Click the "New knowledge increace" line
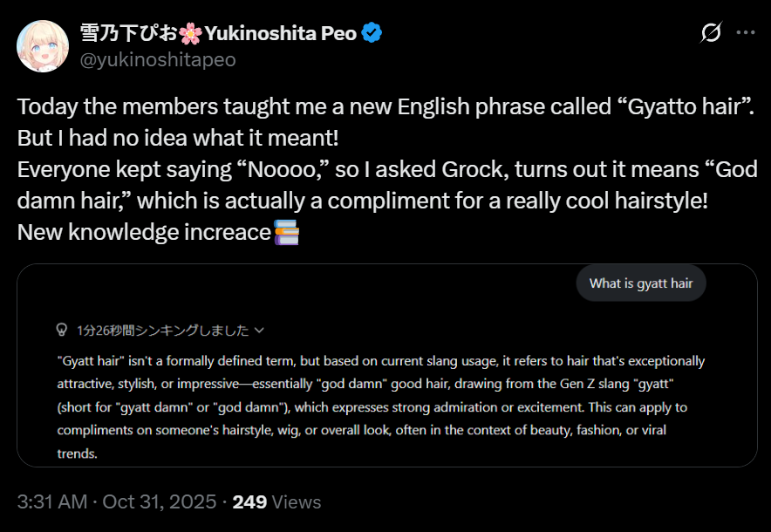This screenshot has width=771, height=532. tap(145, 233)
